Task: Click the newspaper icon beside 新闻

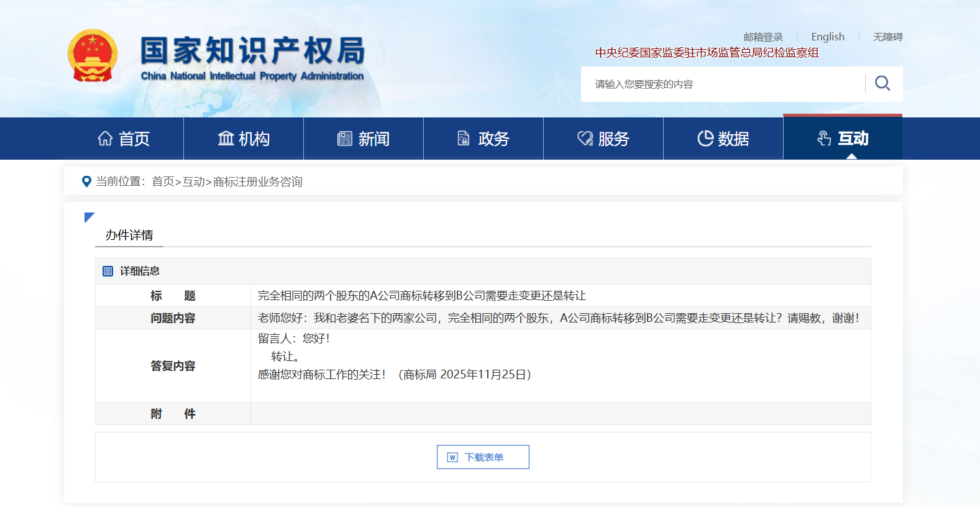Action: tap(344, 139)
